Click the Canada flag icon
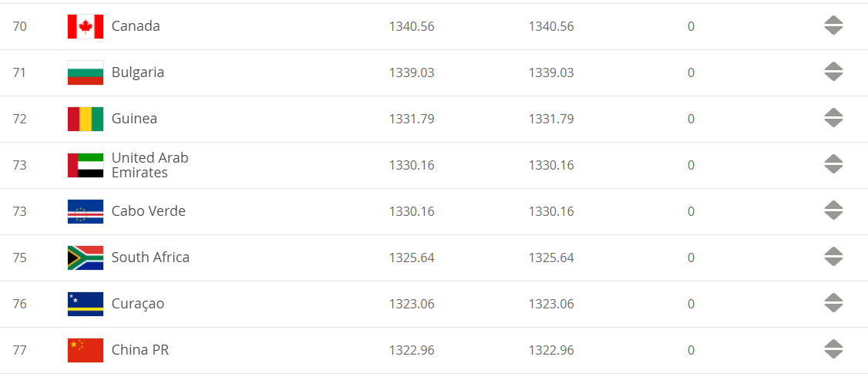Screen dimensions: 868x377 (x=86, y=26)
